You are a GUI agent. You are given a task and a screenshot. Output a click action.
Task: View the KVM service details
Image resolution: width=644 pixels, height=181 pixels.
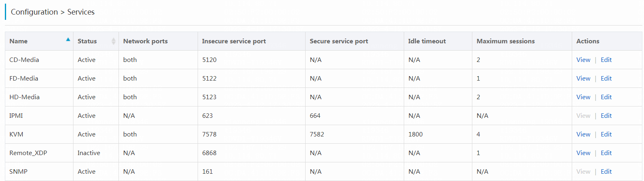pyautogui.click(x=583, y=134)
